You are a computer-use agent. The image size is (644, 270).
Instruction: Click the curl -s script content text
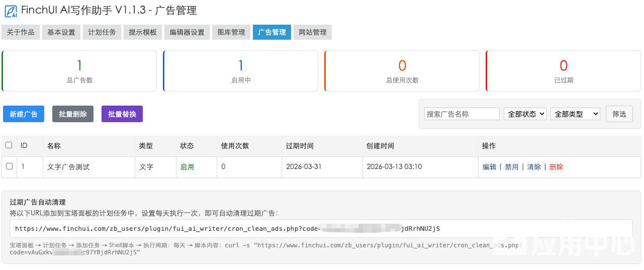tap(266, 249)
